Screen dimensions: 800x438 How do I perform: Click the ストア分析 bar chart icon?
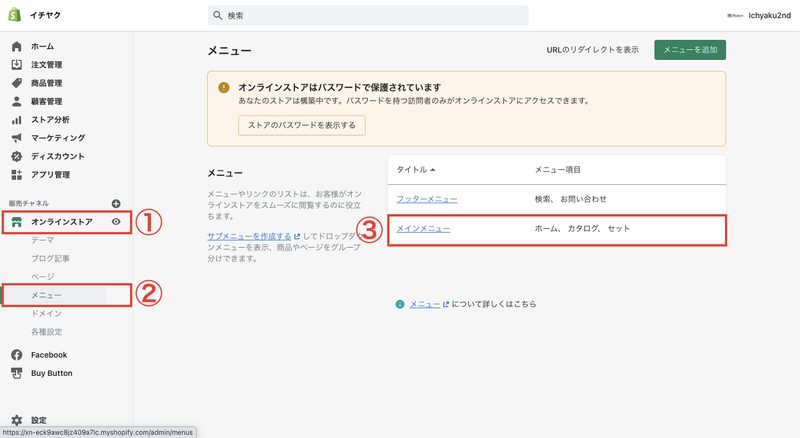coord(17,120)
